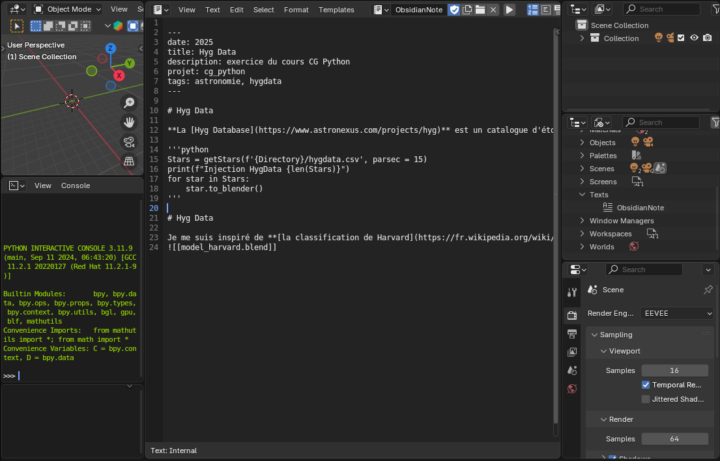Collapse the Render sampling subpanel
This screenshot has width=720, height=461.
tap(603, 420)
